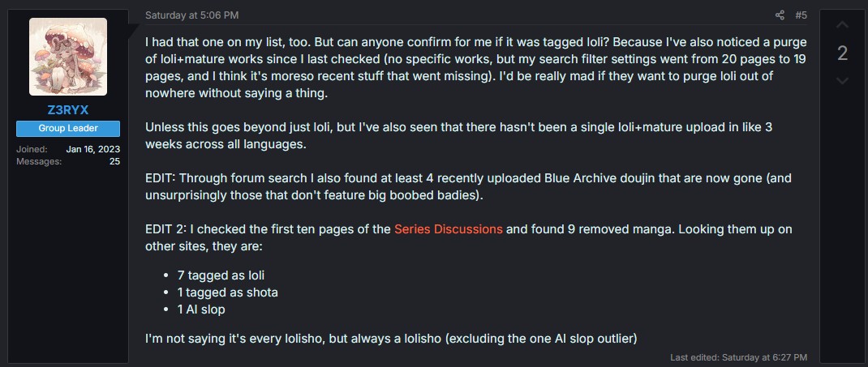
Task: Click the Last edited Saturday 6:27 PM note
Action: click(x=738, y=356)
